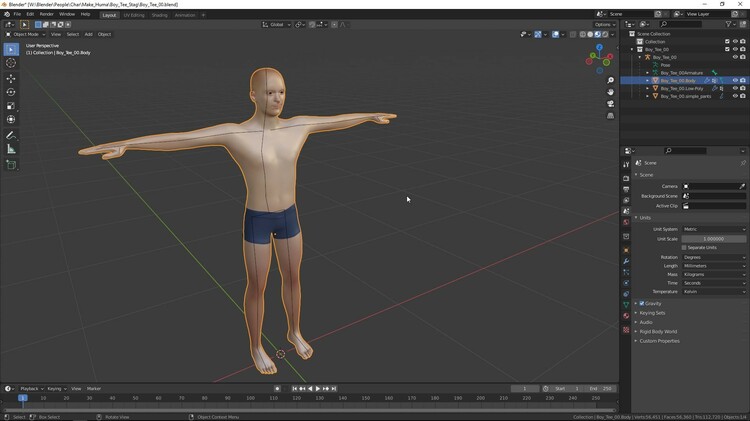The width and height of the screenshot is (750, 421).
Task: Select Boy_Tee_00.simple_pants in the outliner
Action: tap(686, 96)
